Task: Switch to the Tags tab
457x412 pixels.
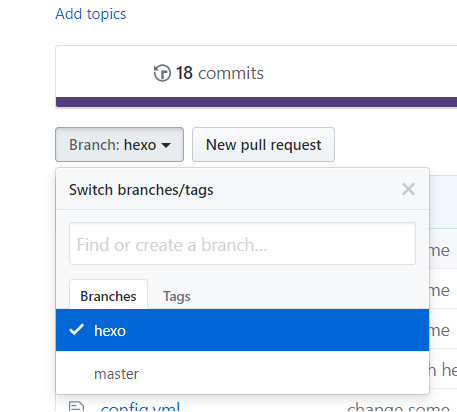Action: click(177, 296)
